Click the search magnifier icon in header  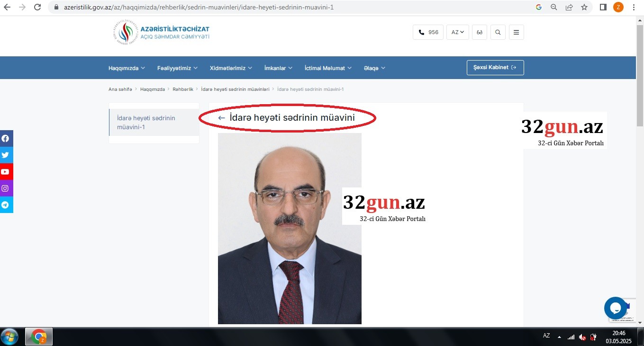[498, 32]
